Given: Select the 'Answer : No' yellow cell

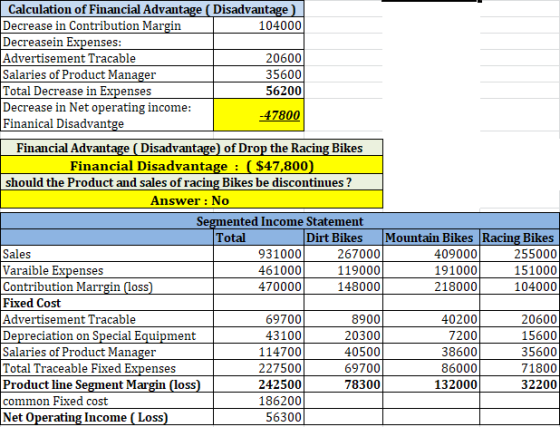Looking at the screenshot, I should coord(191,200).
